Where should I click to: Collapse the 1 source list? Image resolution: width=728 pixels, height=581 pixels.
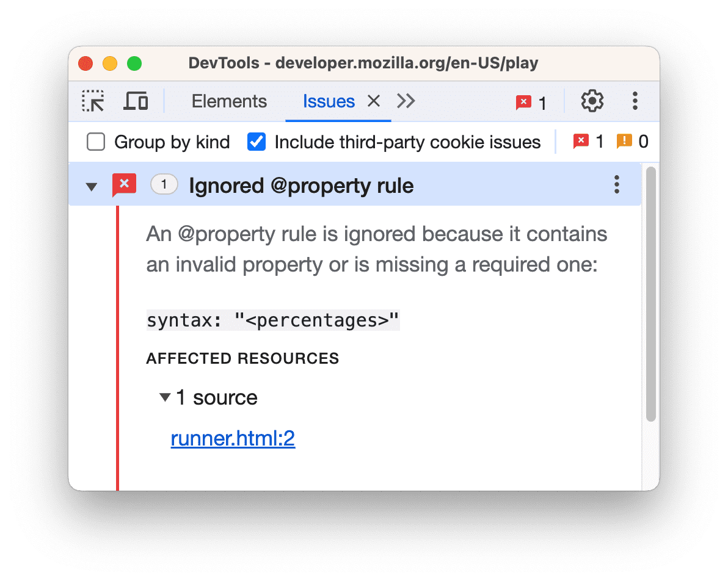pyautogui.click(x=164, y=397)
